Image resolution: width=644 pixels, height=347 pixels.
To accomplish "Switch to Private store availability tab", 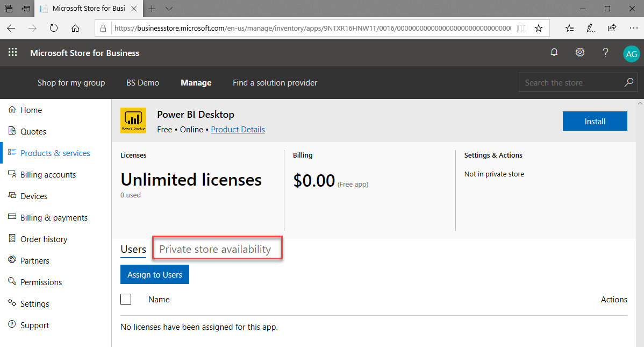I will pos(215,249).
